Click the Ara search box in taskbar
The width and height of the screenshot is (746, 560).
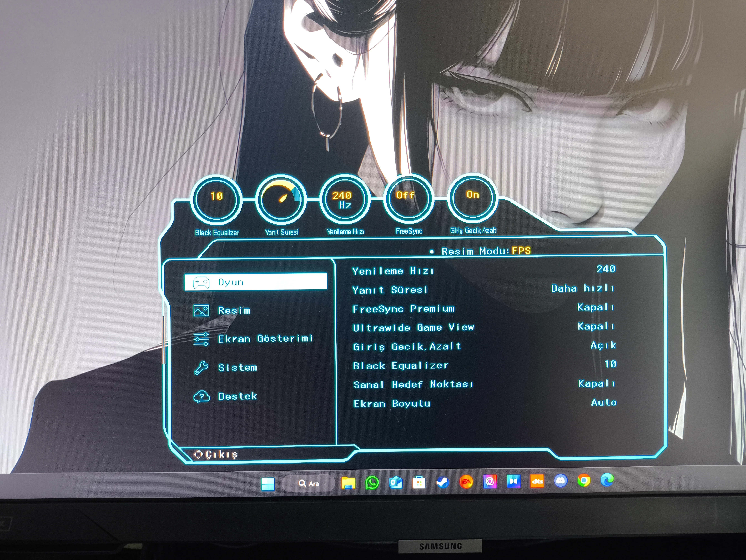(308, 484)
